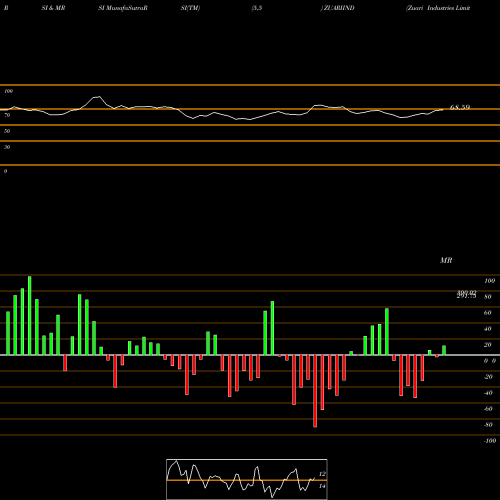
Task: Click the 100 label on RSI axis
Action: pyautogui.click(x=8, y=91)
